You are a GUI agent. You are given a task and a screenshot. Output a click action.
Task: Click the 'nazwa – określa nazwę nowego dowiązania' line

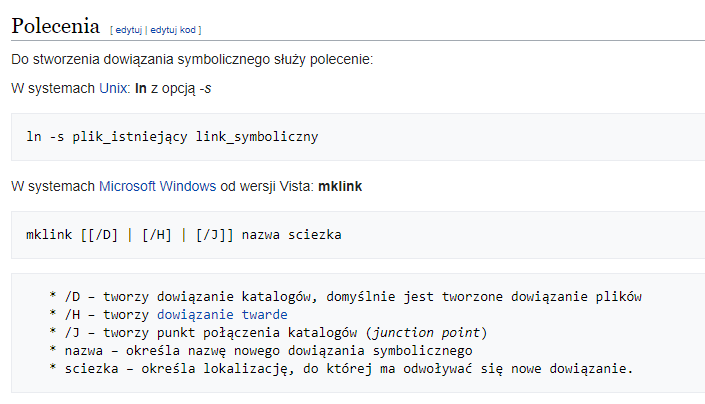[x=261, y=351]
